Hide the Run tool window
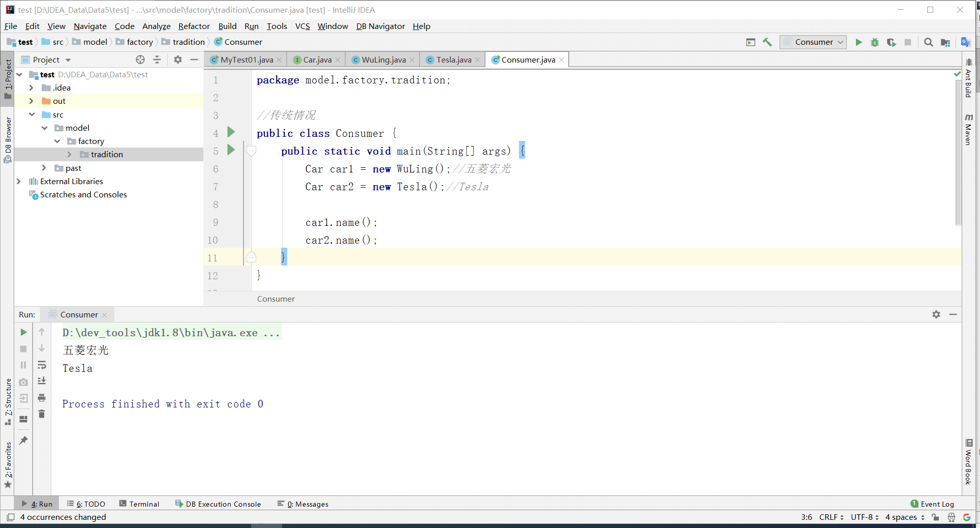Viewport: 980px width, 528px height. click(x=953, y=314)
